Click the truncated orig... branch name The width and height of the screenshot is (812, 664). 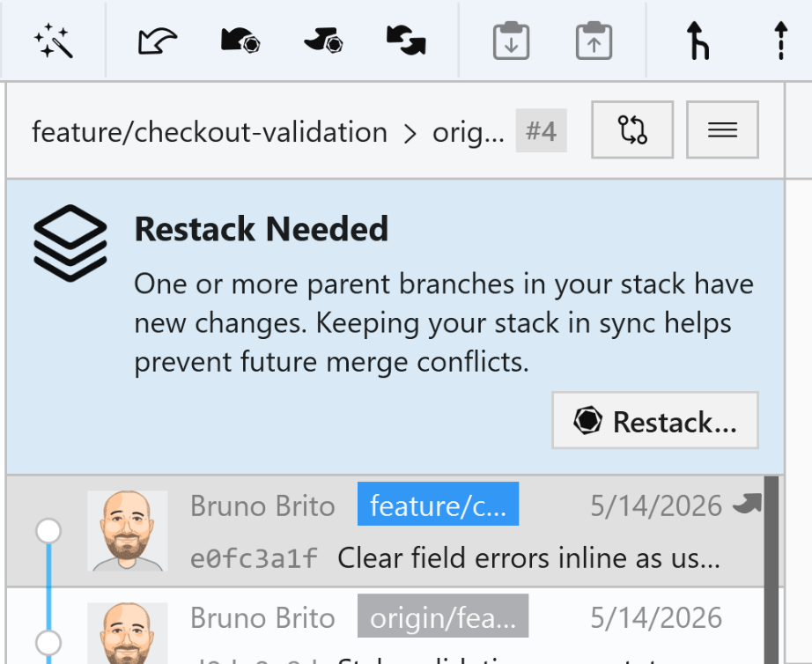(469, 133)
